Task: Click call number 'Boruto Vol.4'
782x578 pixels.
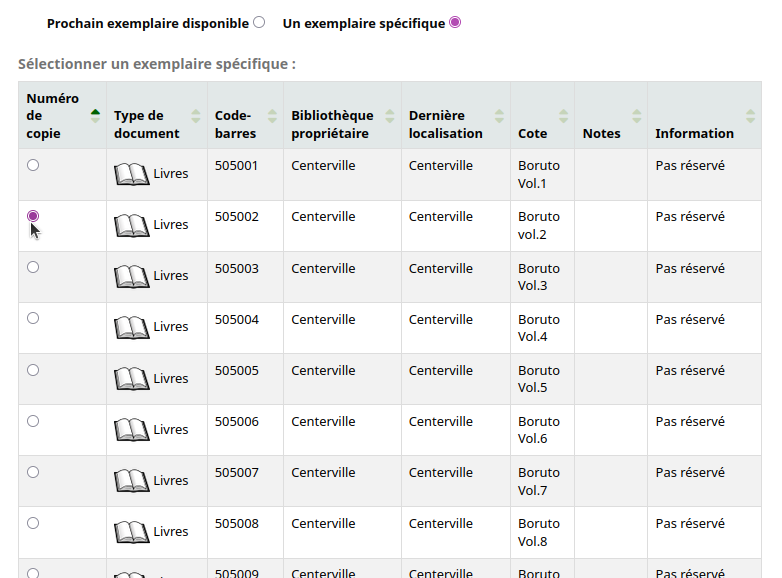Action: [x=539, y=328]
